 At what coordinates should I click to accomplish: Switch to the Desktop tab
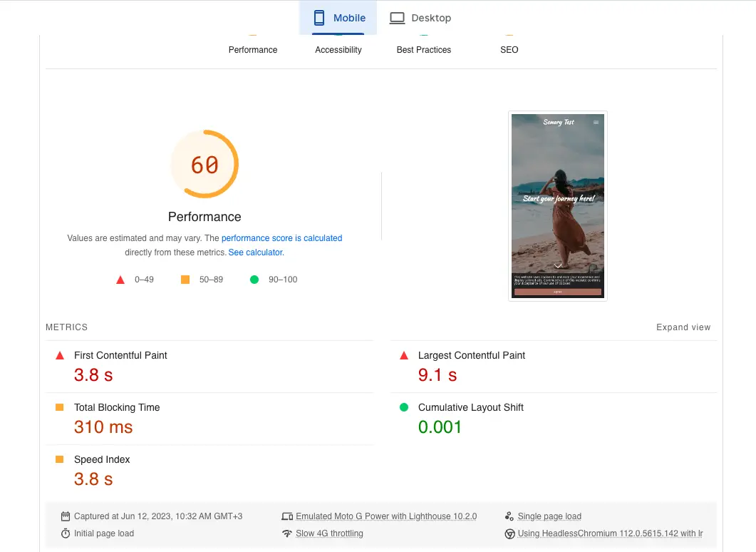pos(420,18)
